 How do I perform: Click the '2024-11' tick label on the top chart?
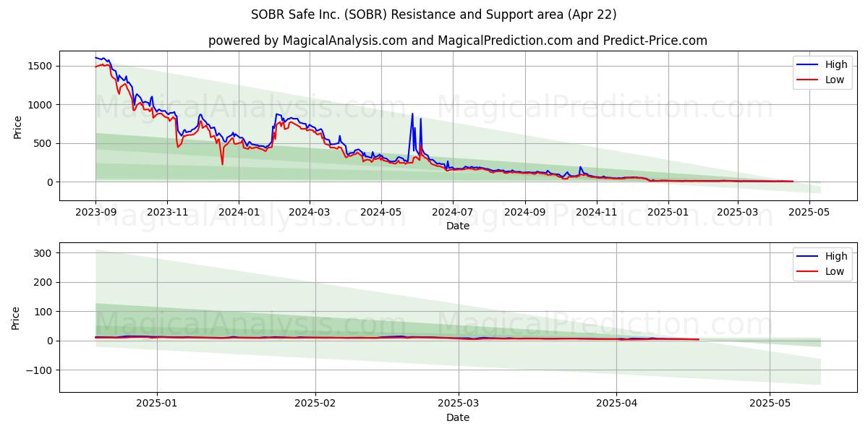tap(597, 212)
